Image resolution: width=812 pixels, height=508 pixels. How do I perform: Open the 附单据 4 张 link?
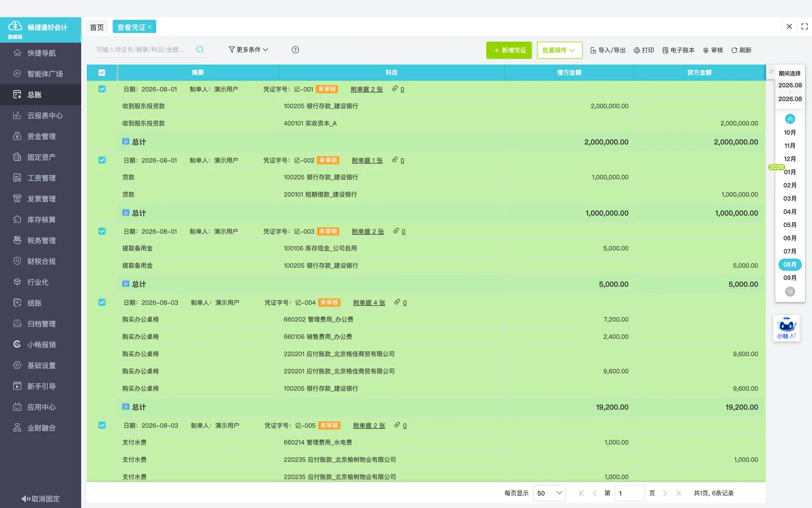pos(369,303)
